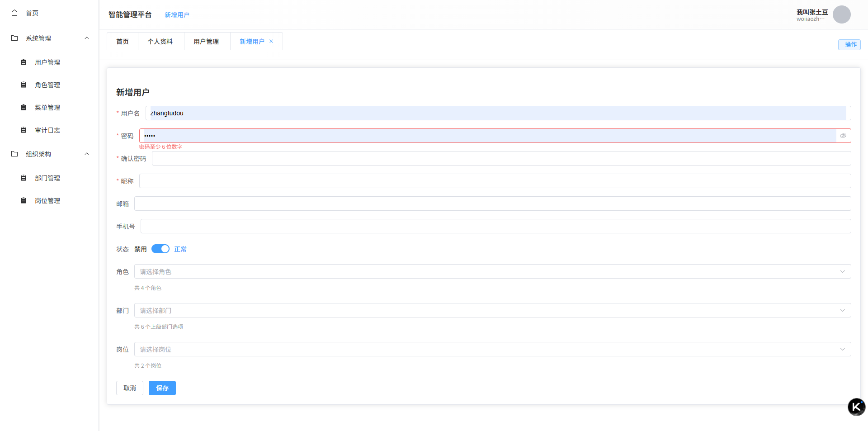Toggle the 状态 switch
This screenshot has height=431, width=868.
coord(160,249)
